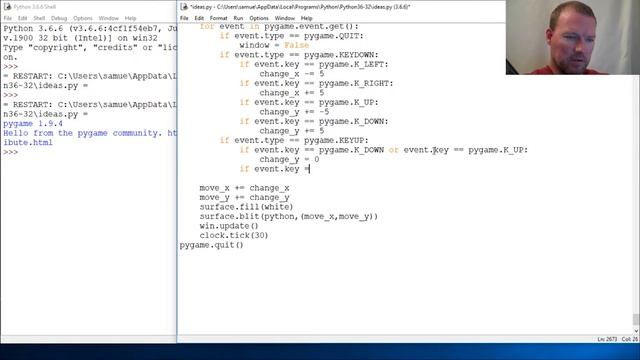
Task: Click 'change_x -= 5' line
Action: click(x=291, y=74)
